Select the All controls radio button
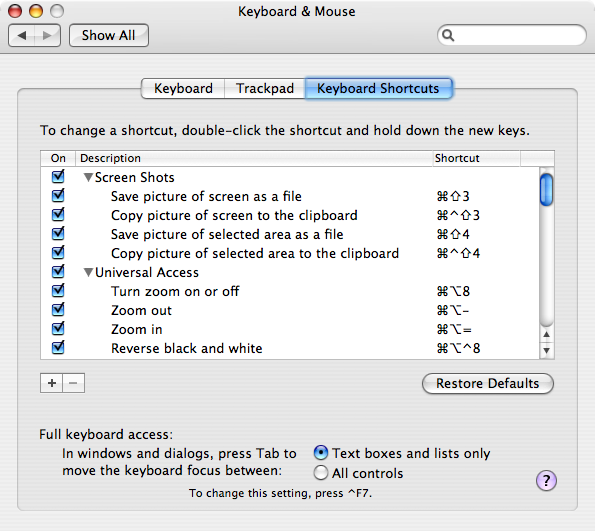 [x=321, y=473]
